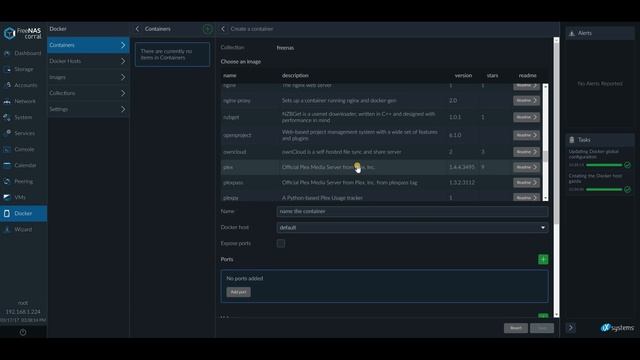Click the power icon below the sidebar
This screenshot has width=640, height=360.
tap(23, 332)
